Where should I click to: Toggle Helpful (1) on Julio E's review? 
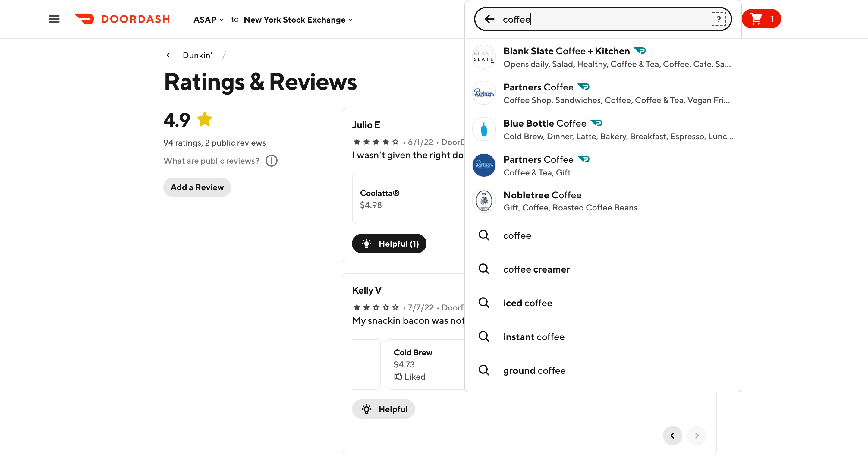click(x=389, y=243)
